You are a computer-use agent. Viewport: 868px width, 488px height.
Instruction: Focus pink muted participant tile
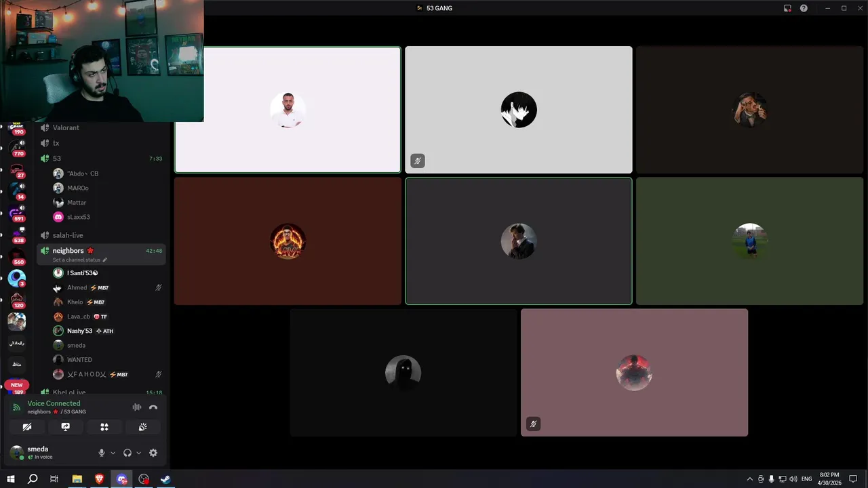point(634,373)
